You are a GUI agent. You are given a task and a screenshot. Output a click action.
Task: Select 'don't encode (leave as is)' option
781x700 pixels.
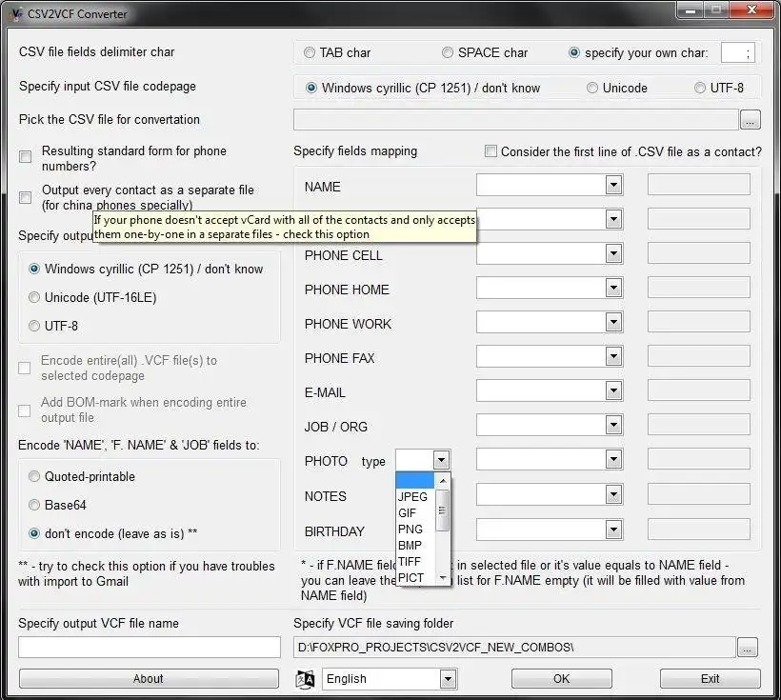pyautogui.click(x=34, y=533)
